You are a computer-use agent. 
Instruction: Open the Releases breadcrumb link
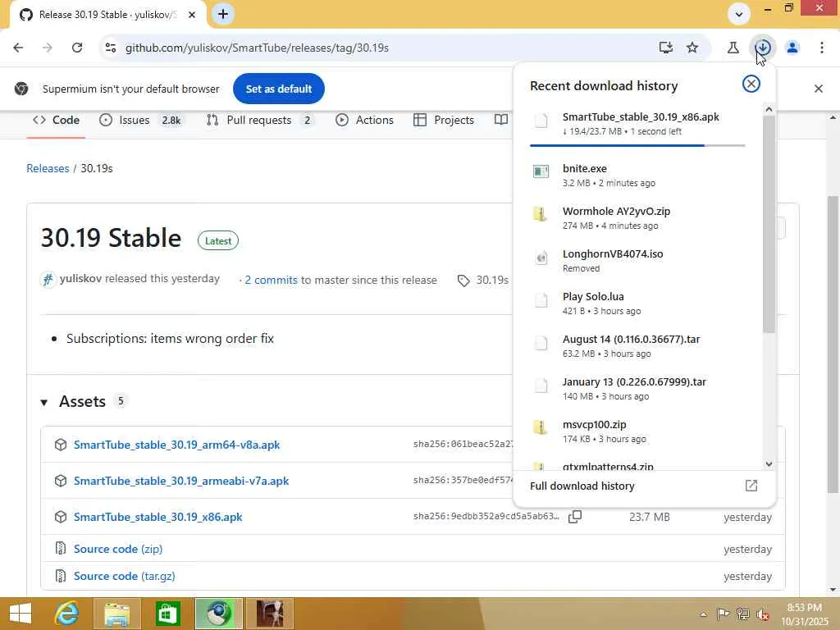pos(48,168)
